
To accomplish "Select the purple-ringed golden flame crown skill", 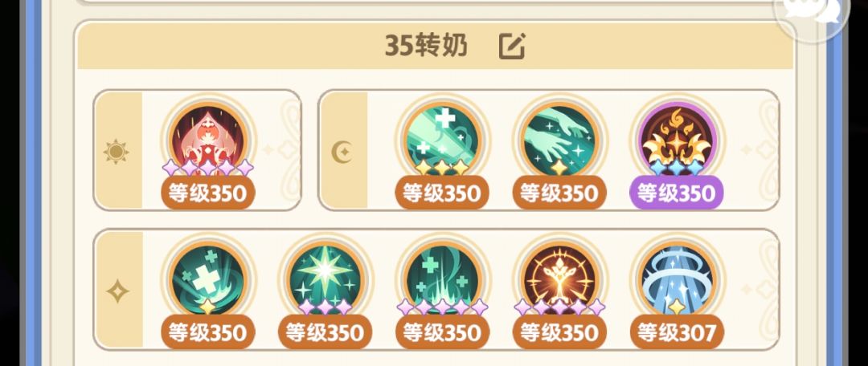I will (677, 140).
